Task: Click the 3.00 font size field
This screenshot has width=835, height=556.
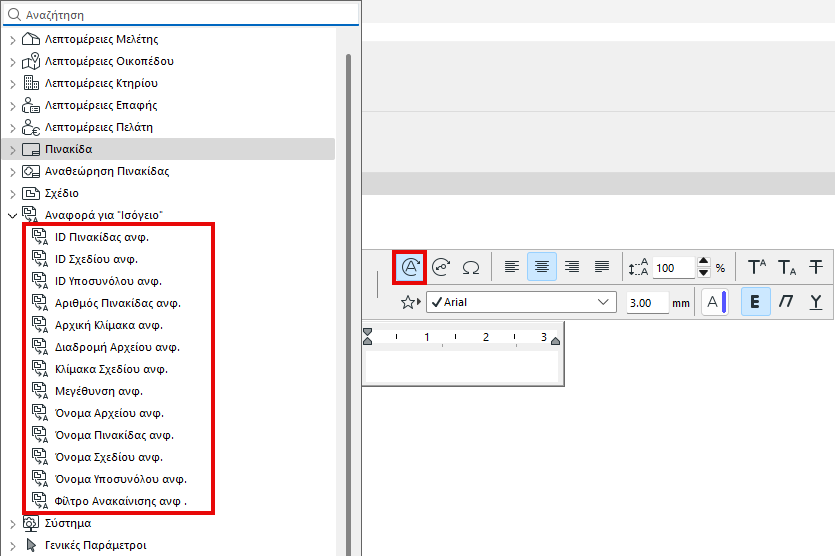Action: [647, 302]
